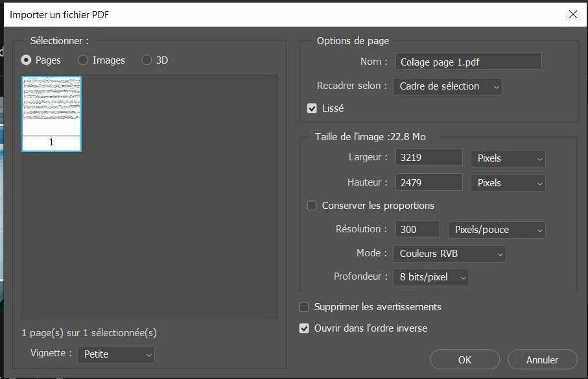This screenshot has height=379, width=588.
Task: Open the Hauteur units dropdown
Action: (x=508, y=183)
